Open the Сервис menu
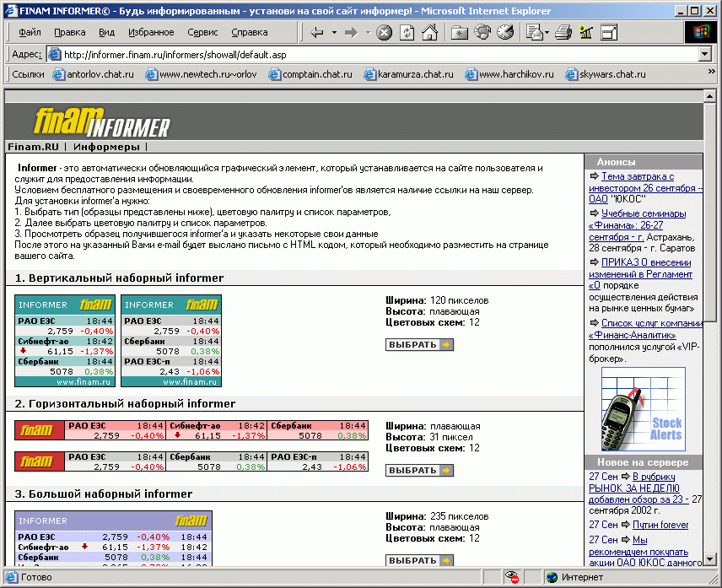The image size is (722, 588). [x=202, y=32]
